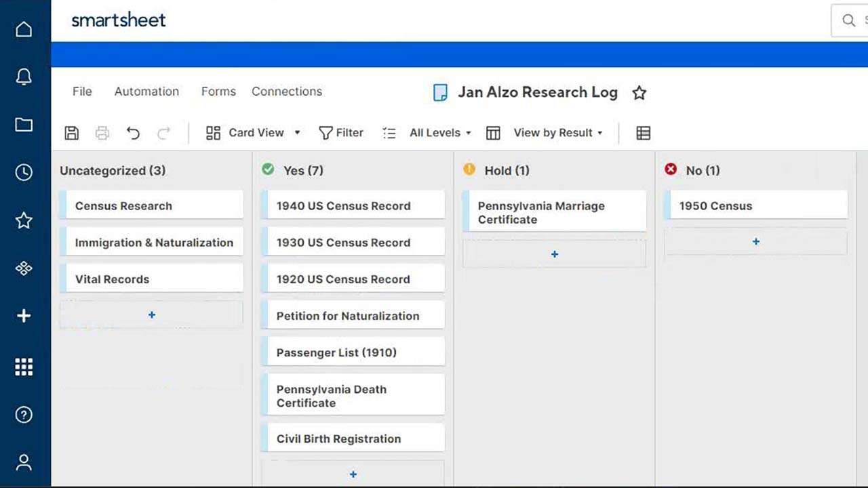Open the Filter panel
This screenshot has height=488, width=868.
click(341, 133)
